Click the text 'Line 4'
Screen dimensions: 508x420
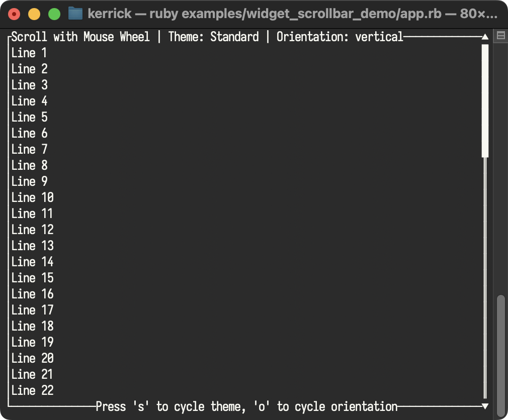point(29,101)
